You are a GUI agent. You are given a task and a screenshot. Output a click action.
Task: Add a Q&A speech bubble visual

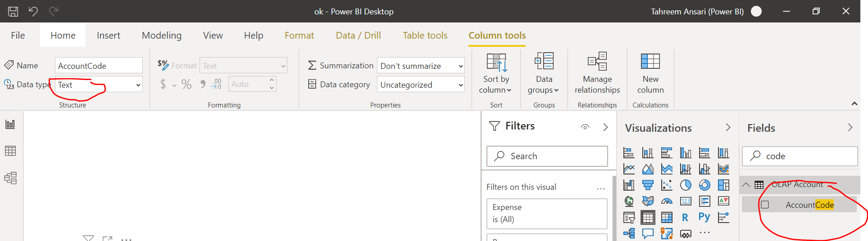click(648, 233)
